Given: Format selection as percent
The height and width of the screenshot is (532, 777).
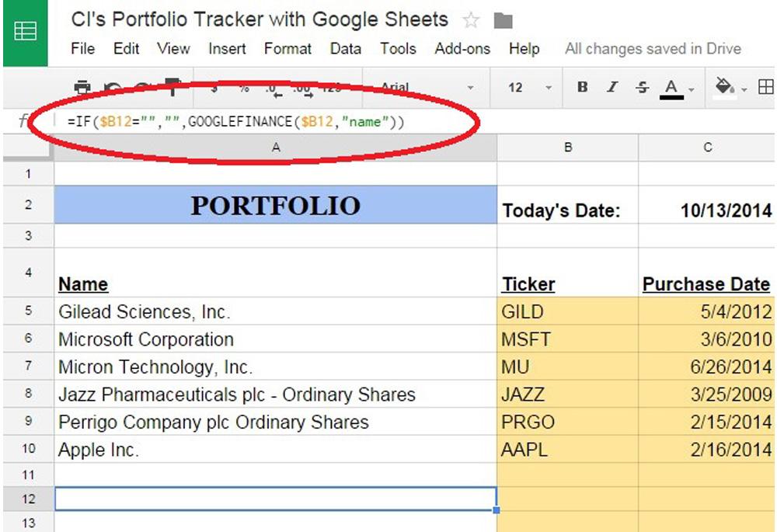Looking at the screenshot, I should pos(244,89).
